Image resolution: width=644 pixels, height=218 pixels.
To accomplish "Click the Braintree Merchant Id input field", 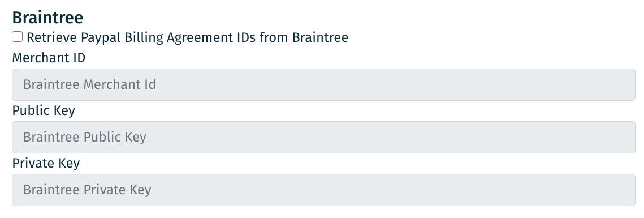I will (x=323, y=85).
